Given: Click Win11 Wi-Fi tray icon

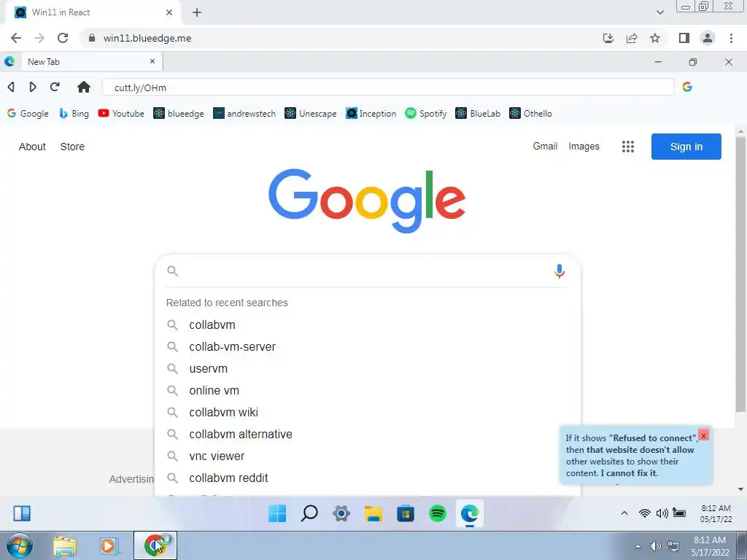Looking at the screenshot, I should (645, 513).
